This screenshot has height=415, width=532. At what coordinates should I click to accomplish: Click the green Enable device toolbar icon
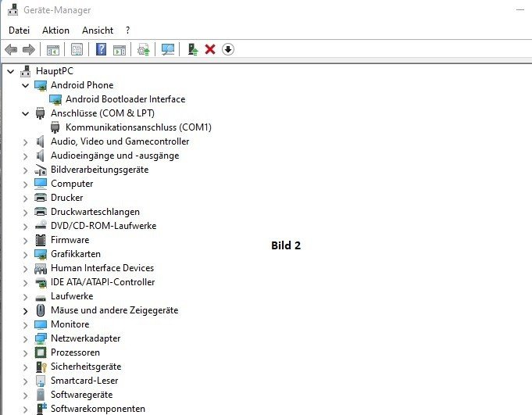tap(193, 49)
